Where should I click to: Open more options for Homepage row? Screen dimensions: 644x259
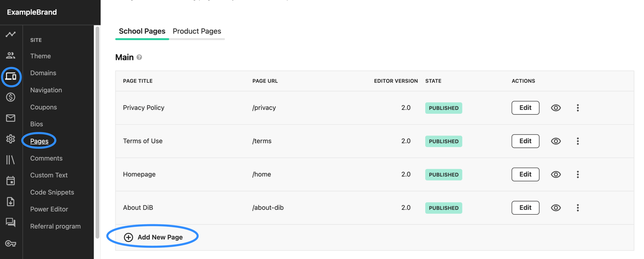coord(578,174)
